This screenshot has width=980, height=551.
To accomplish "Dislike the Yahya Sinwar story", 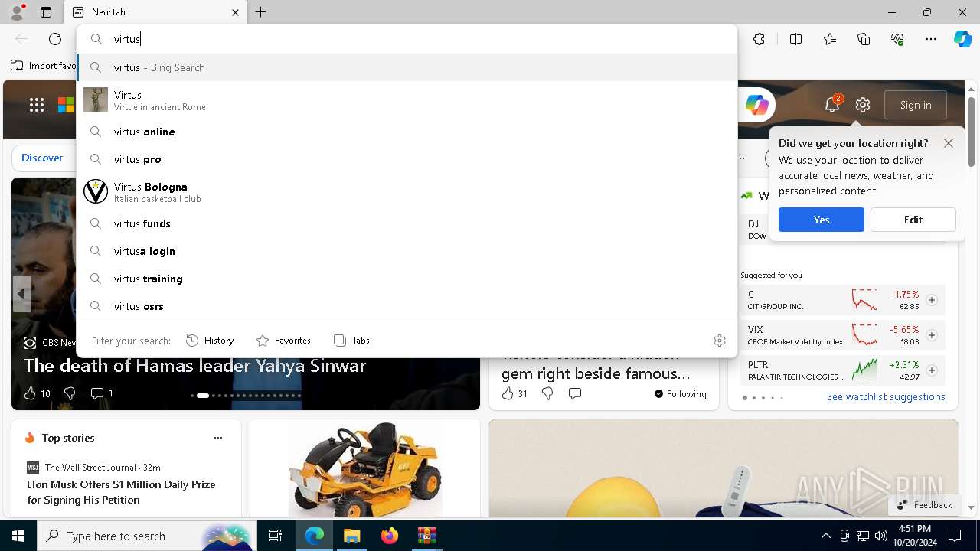I will pos(70,393).
